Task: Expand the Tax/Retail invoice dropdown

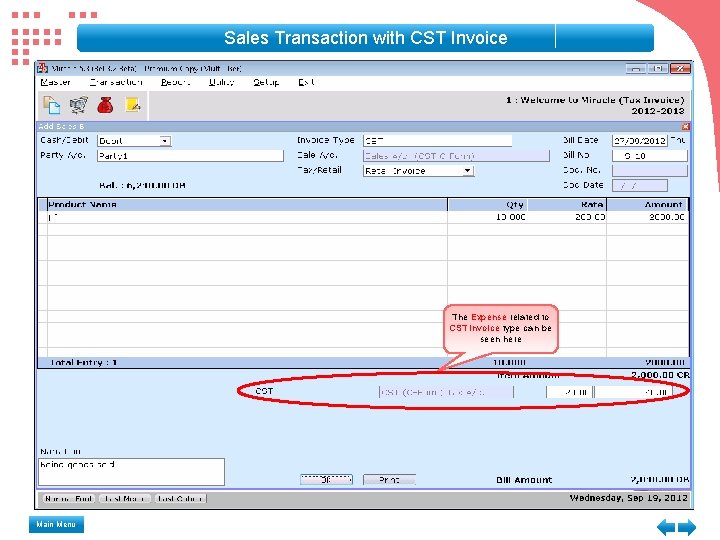Action: [467, 171]
